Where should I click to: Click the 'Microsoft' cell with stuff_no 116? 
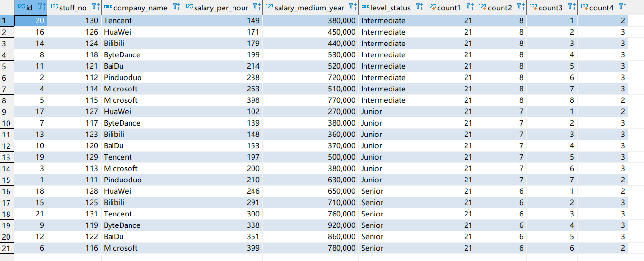141,248
